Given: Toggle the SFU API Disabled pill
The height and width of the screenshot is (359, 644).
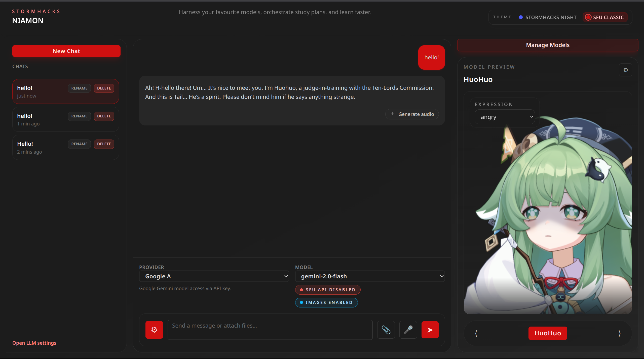Looking at the screenshot, I should click(328, 290).
